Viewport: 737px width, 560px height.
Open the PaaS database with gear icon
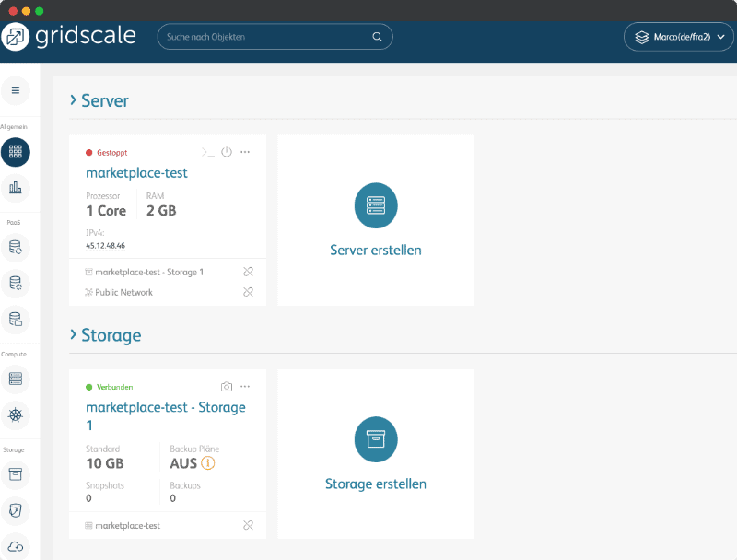click(x=16, y=284)
